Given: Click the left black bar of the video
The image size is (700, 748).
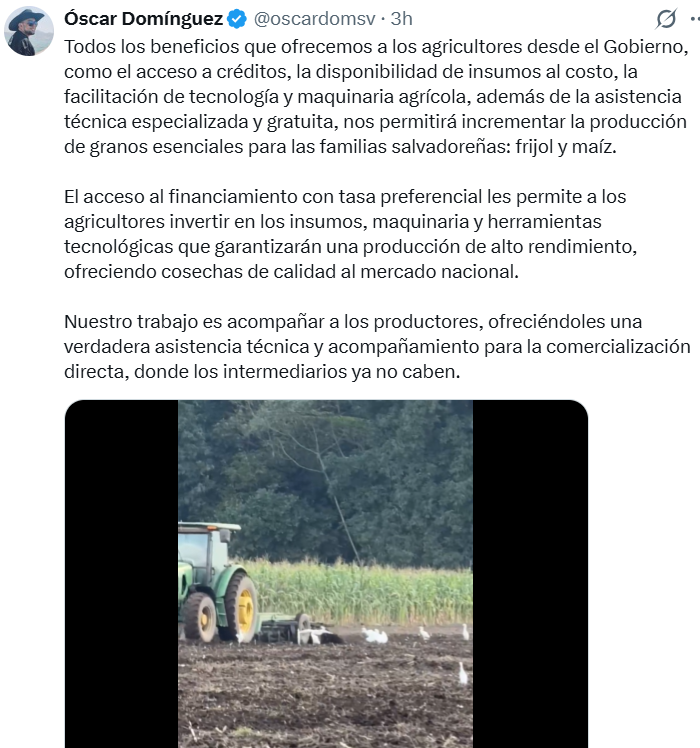Looking at the screenshot, I should pos(122,574).
